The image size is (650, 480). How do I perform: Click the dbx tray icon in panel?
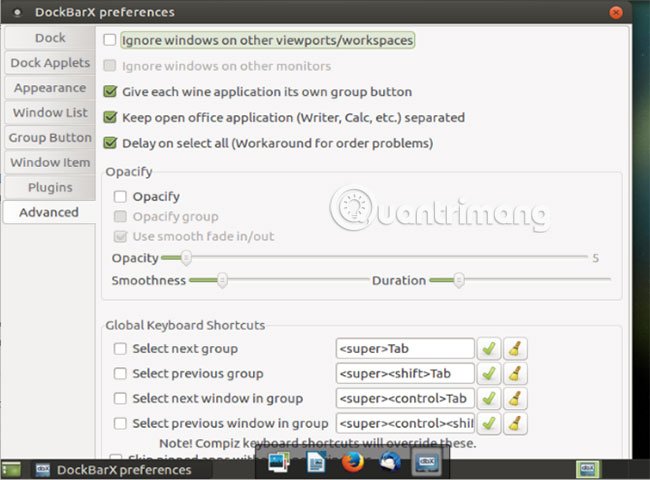(587, 469)
